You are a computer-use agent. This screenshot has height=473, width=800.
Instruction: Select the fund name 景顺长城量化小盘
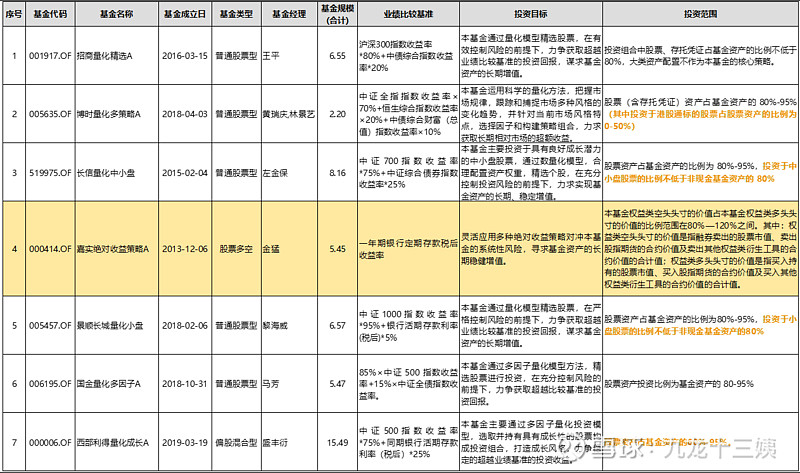click(110, 326)
